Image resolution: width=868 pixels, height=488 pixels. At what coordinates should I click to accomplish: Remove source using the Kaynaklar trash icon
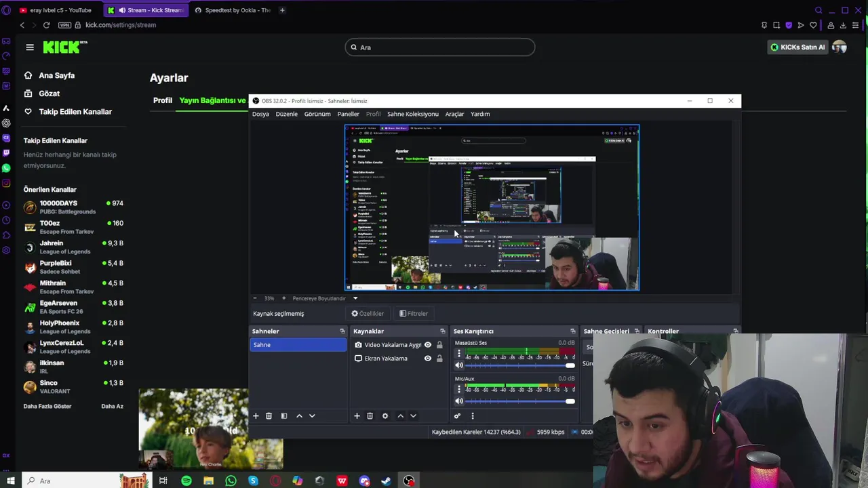370,415
